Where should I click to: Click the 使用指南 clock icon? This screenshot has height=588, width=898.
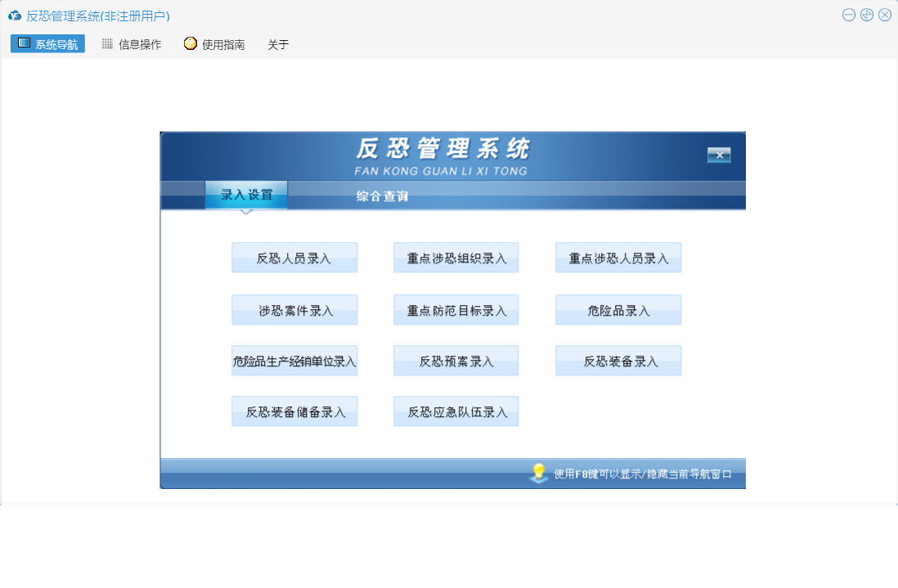191,44
